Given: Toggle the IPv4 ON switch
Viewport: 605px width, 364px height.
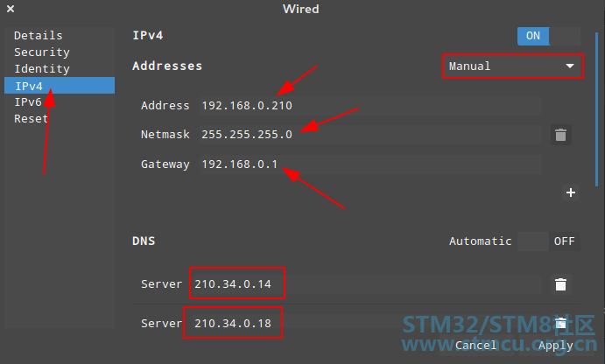Looking at the screenshot, I should 549,36.
